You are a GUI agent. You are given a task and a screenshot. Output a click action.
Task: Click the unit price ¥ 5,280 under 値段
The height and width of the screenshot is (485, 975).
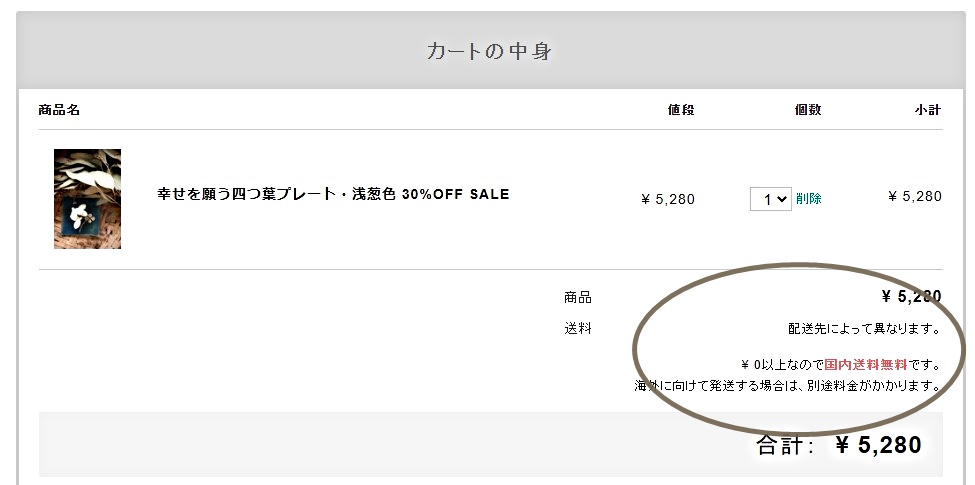668,200
